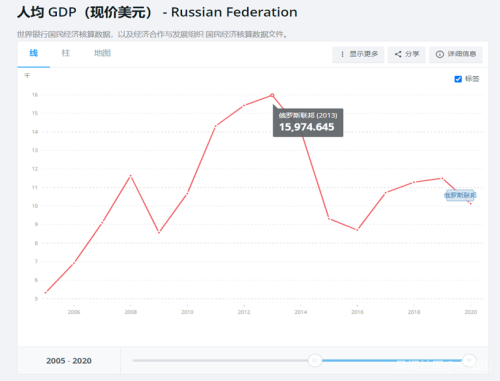Viewport: 500px width, 381px height.
Task: Click the left handle of year range slider
Action: pyautogui.click(x=315, y=360)
